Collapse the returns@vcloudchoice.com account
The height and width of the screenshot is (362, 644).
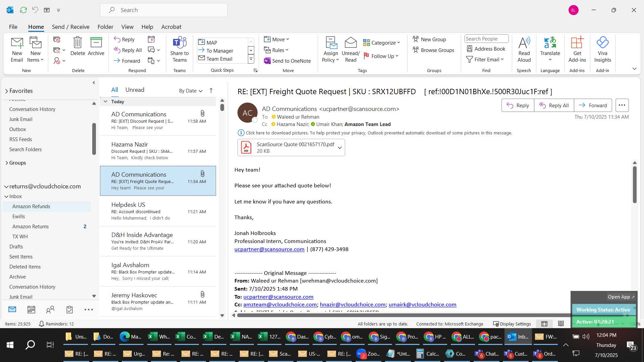[x=6, y=187]
